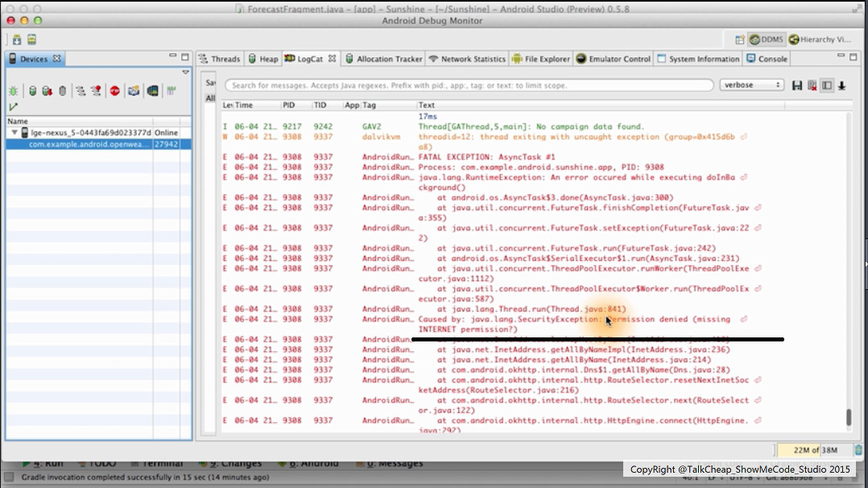Select the com.example.android.openwea process row
This screenshot has height=488, width=868.
pos(98,144)
